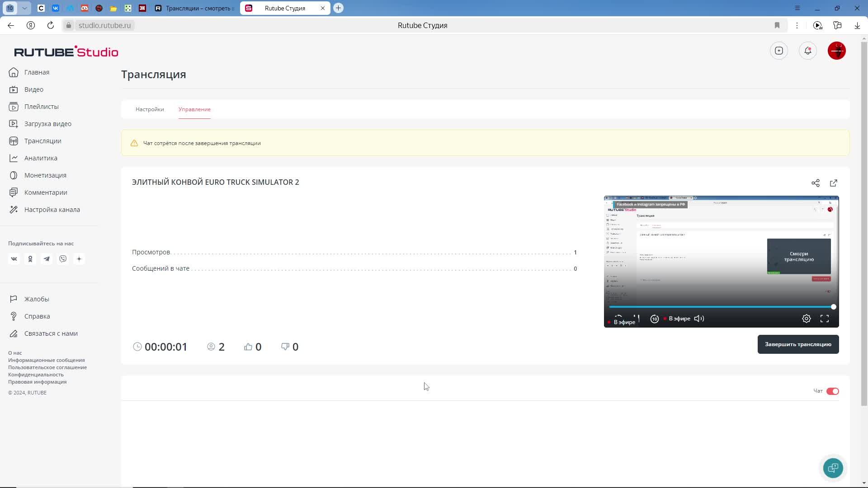Open the VK social icon
Screen dimensions: 868x488
click(x=14, y=259)
